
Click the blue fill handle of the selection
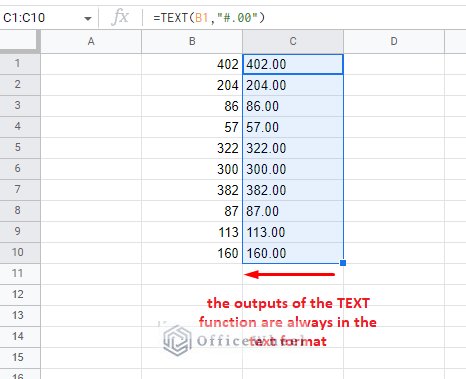pos(343,263)
